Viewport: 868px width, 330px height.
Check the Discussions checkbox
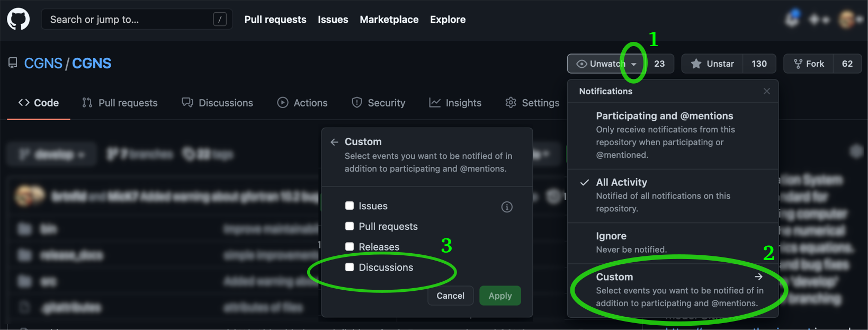350,267
